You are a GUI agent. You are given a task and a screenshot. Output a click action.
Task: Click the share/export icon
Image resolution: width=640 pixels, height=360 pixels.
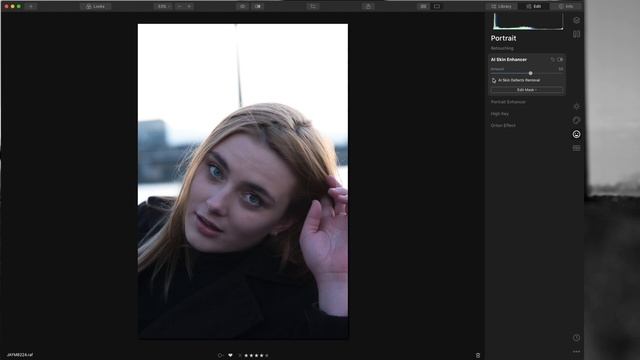click(368, 7)
